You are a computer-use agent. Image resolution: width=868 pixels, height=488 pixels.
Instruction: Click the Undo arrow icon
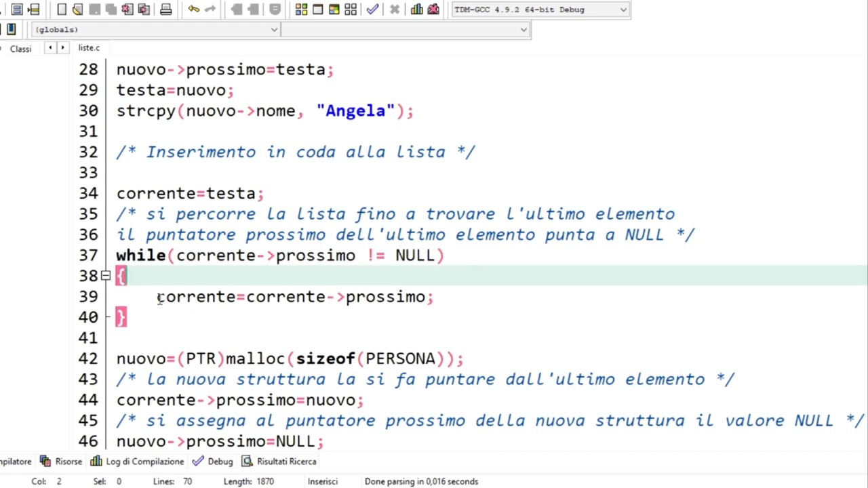tap(194, 9)
